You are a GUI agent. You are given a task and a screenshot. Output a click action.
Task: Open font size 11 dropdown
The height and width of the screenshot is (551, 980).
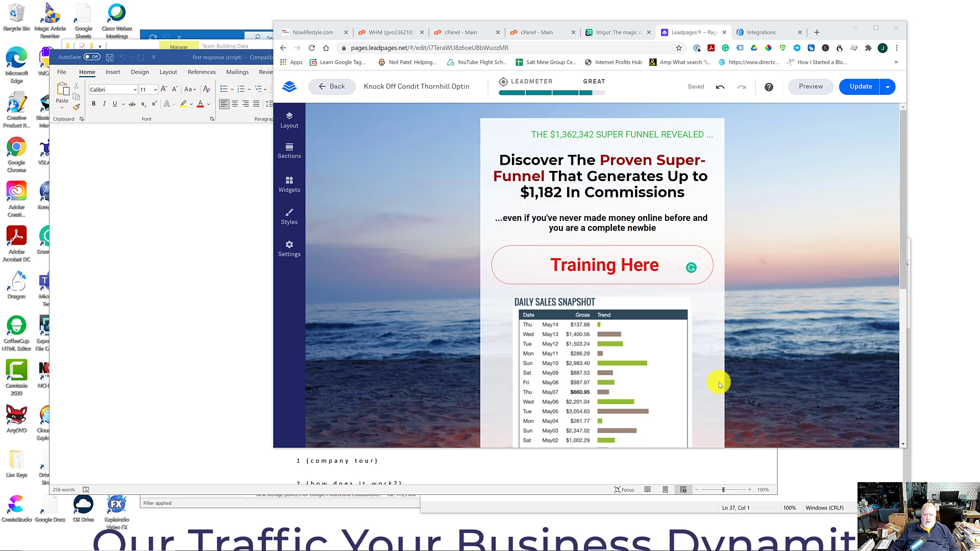pos(155,90)
